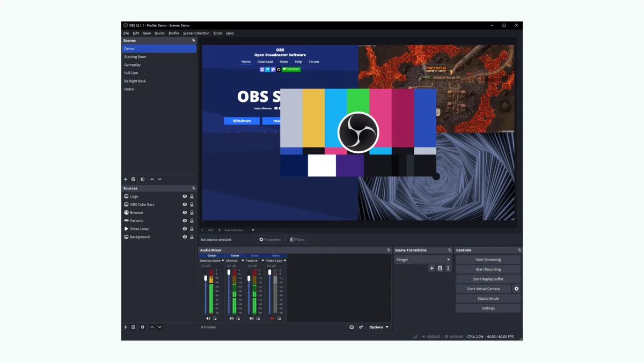Image resolution: width=644 pixels, height=362 pixels.
Task: Click the headphone monitor icon for Desktop Audio
Action: click(x=215, y=319)
